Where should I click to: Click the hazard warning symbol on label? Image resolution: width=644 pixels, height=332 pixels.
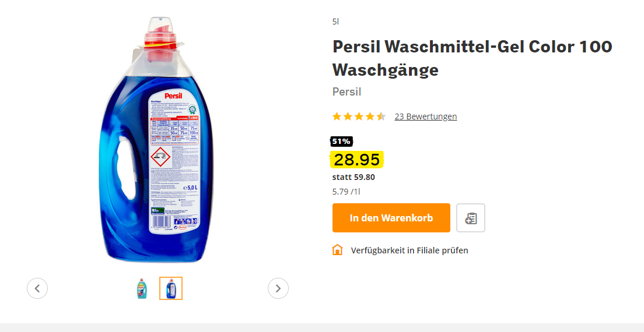click(161, 157)
